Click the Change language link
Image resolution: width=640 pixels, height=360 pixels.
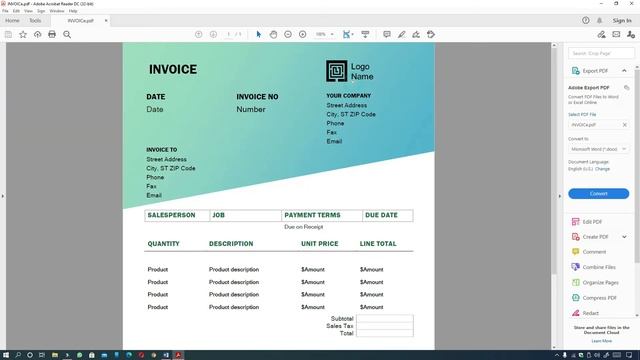pyautogui.click(x=602, y=169)
